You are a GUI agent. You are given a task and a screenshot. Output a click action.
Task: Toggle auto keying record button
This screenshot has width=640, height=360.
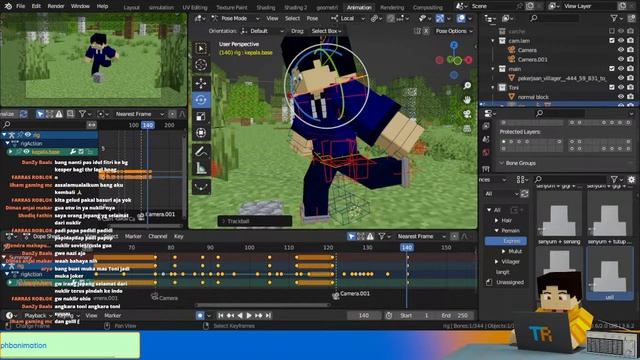[200, 316]
